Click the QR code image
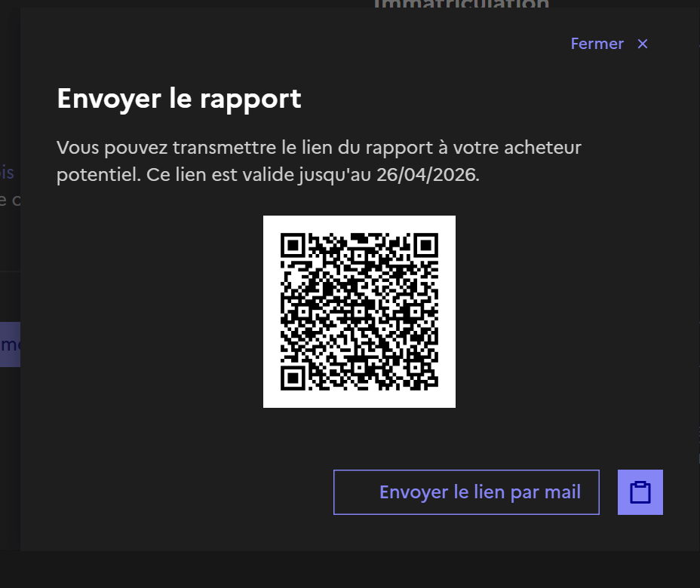 (359, 311)
